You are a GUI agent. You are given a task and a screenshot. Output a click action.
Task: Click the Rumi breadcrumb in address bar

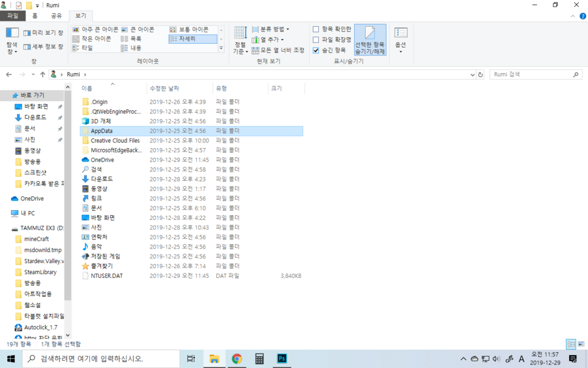point(74,75)
